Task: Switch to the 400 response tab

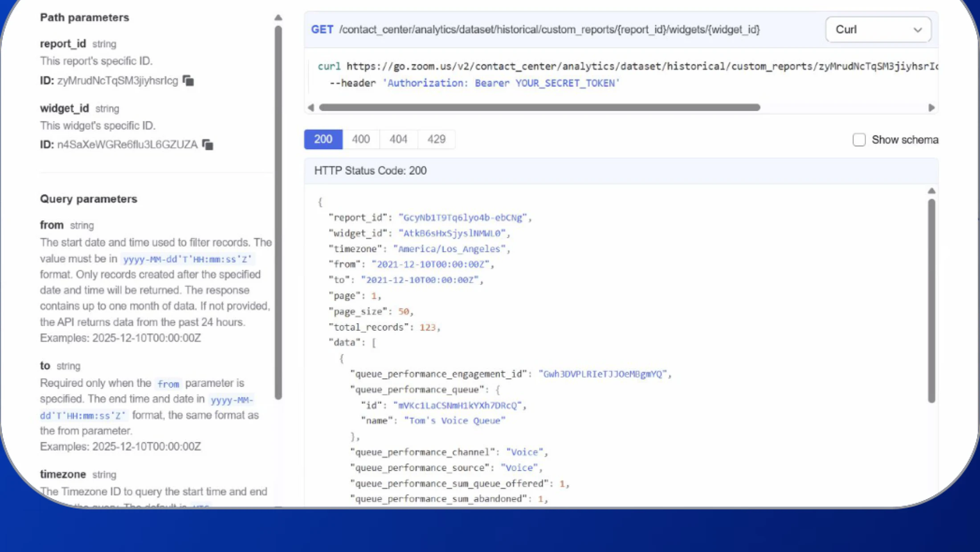Action: (361, 139)
